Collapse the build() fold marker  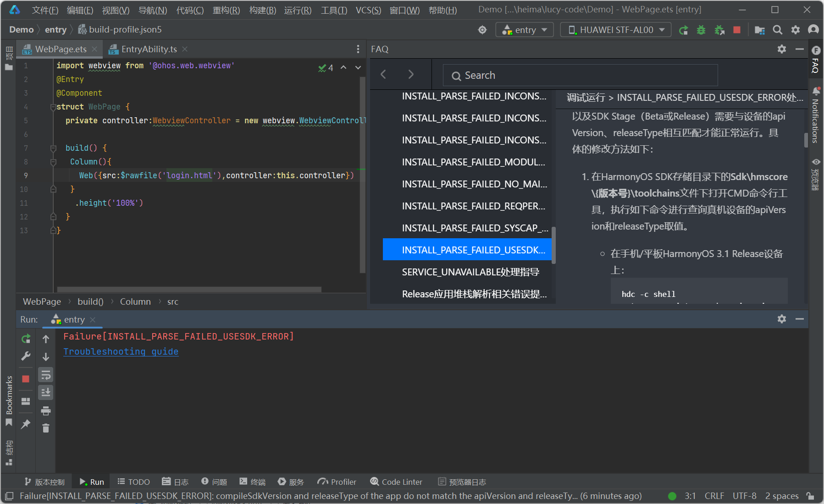click(53, 148)
